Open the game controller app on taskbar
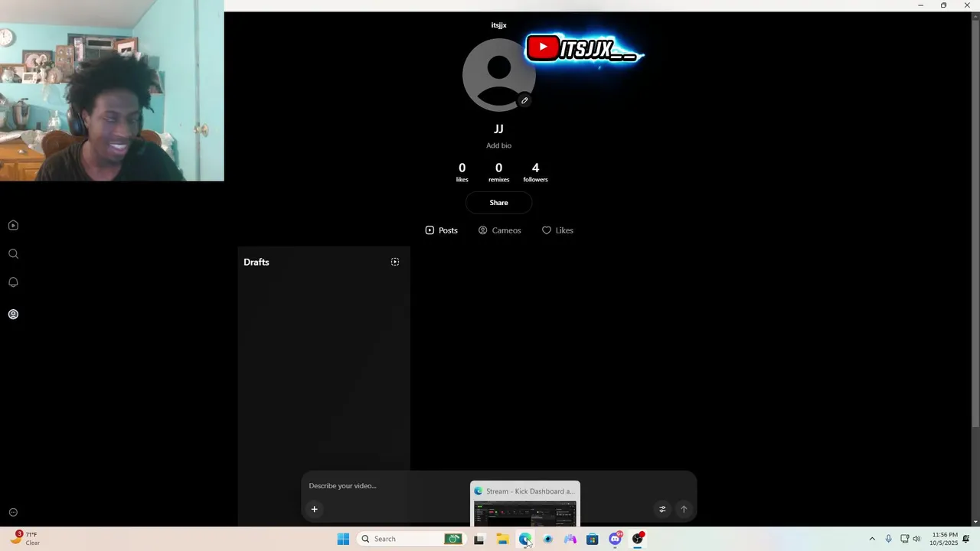Viewport: 980px width, 551px height. [570, 539]
